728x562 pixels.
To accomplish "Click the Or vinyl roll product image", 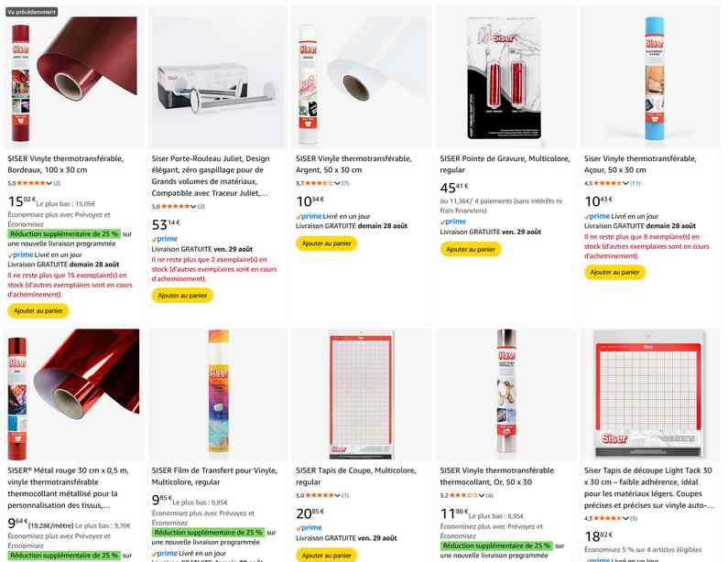I will 505,394.
